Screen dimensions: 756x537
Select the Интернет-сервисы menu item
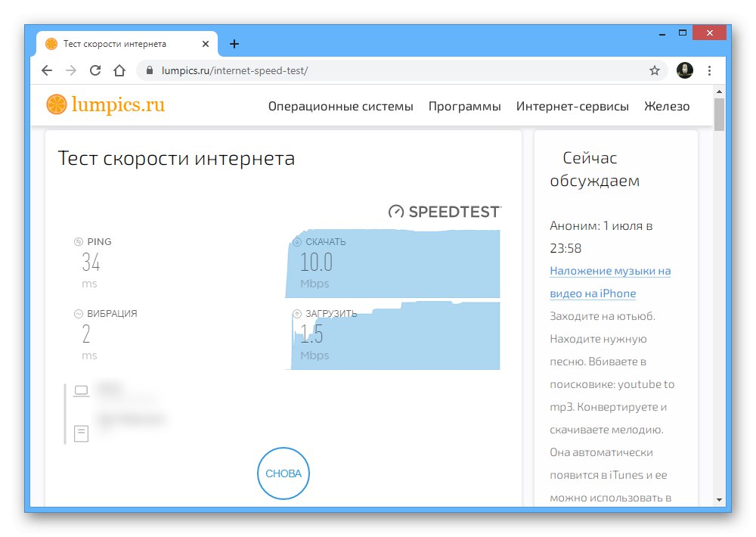(572, 107)
